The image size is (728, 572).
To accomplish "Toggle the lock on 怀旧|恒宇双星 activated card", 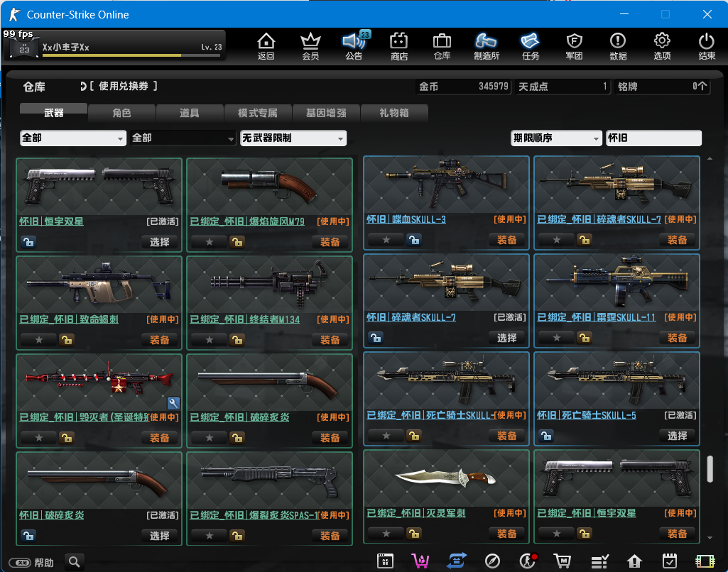I will [x=28, y=242].
